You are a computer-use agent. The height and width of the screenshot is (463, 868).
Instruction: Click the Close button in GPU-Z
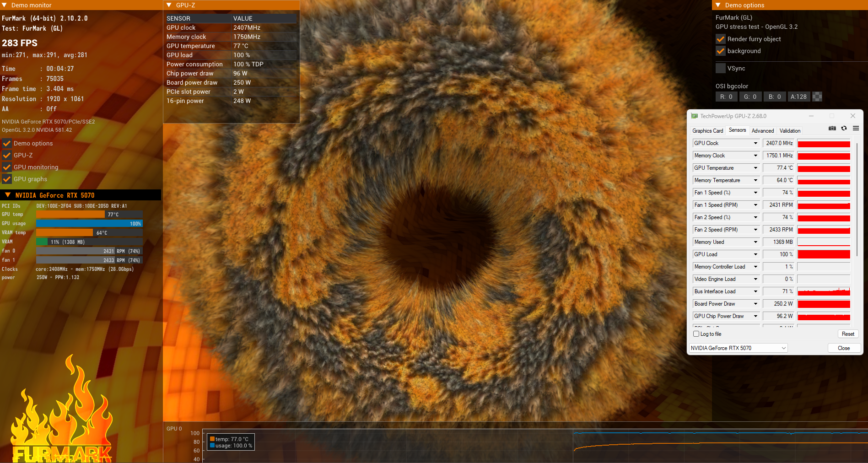843,348
